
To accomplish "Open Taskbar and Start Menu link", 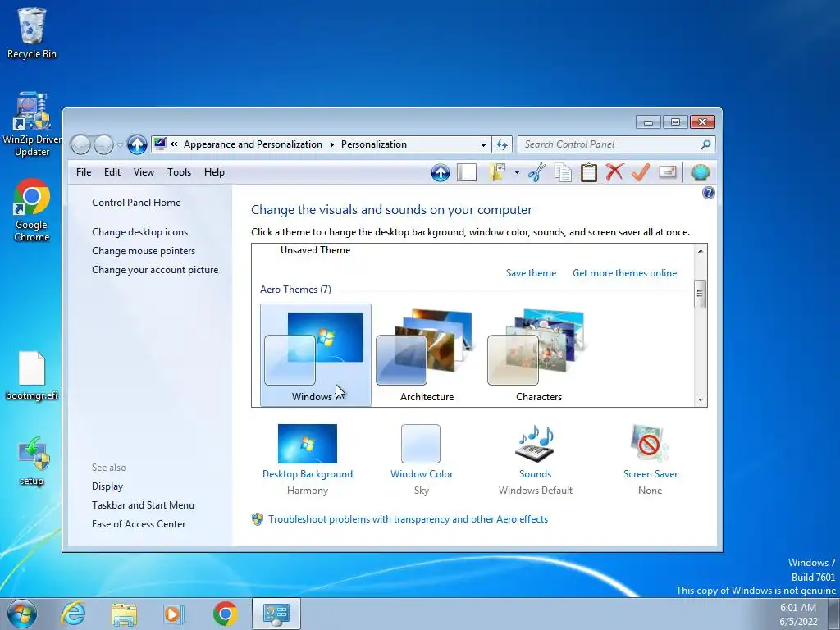I will click(x=143, y=505).
